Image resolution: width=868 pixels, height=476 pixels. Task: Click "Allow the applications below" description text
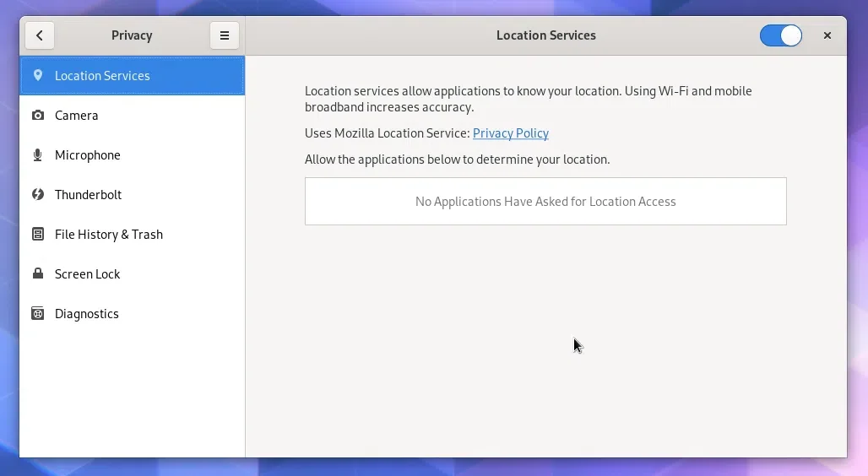pos(458,160)
